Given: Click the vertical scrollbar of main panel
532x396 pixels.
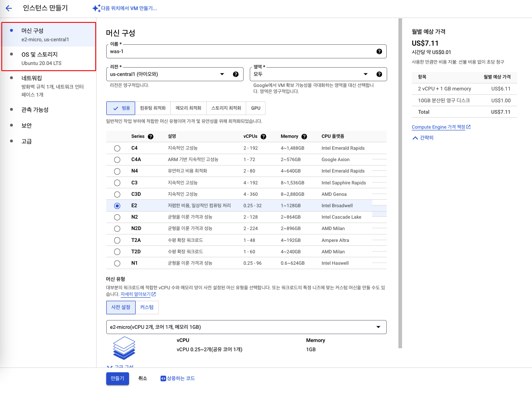Looking at the screenshot, I should click(x=400, y=183).
